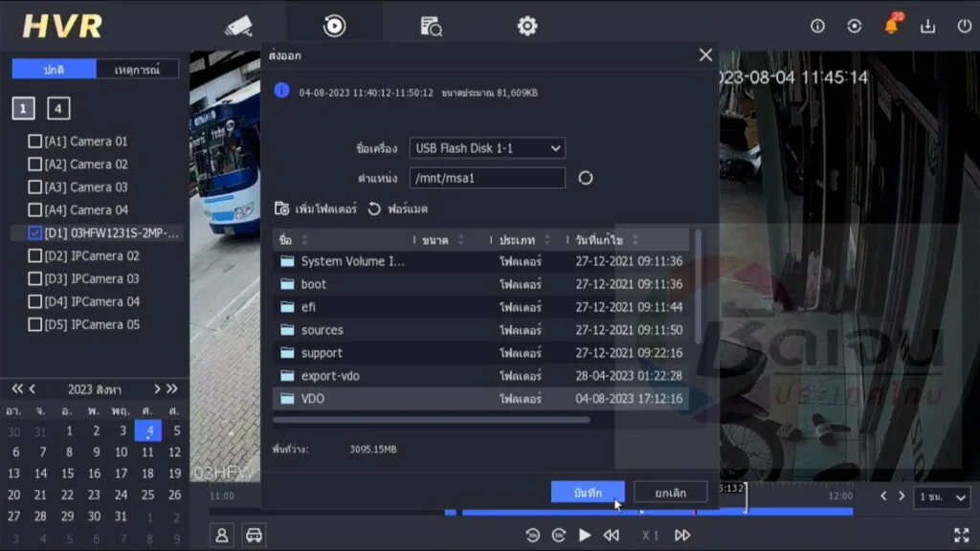Open the settings gear icon
980x551 pixels.
524,26
